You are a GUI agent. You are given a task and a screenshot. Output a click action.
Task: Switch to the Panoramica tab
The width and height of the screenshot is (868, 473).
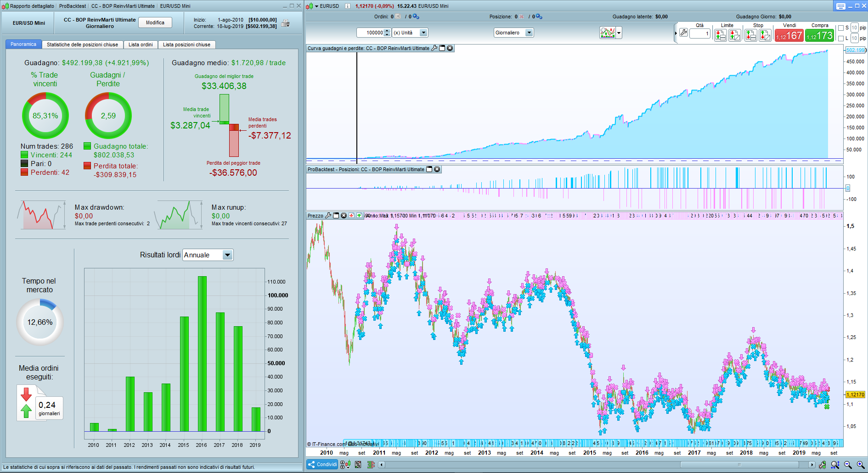click(x=23, y=45)
